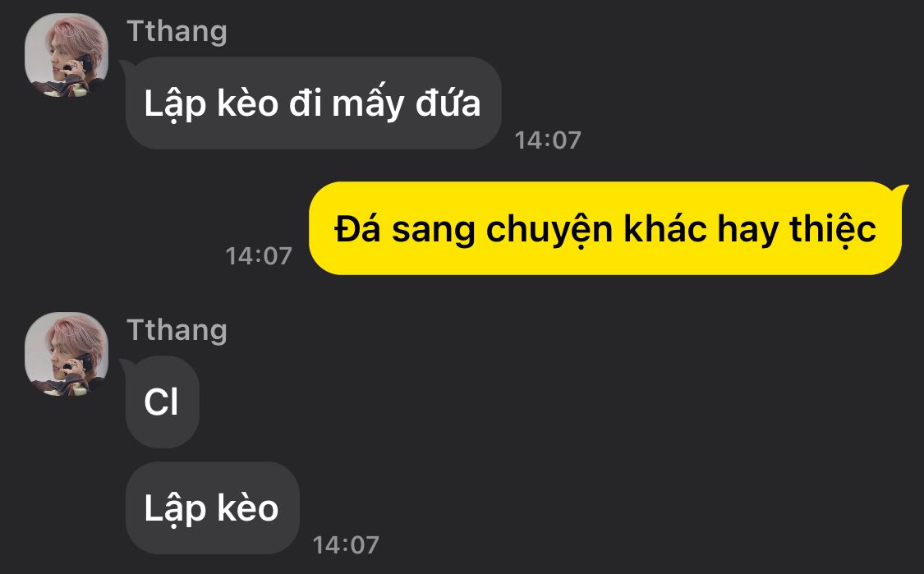This screenshot has height=574, width=924.
Task: View the pink-haired profile photo in the lower chat group
Action: pos(67,354)
